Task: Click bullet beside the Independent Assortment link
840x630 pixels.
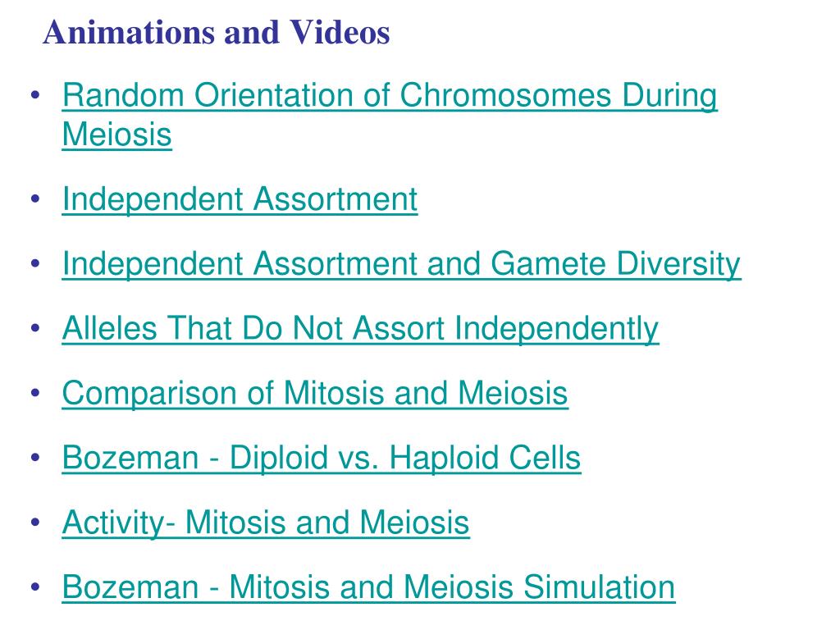Action: pyautogui.click(x=35, y=199)
